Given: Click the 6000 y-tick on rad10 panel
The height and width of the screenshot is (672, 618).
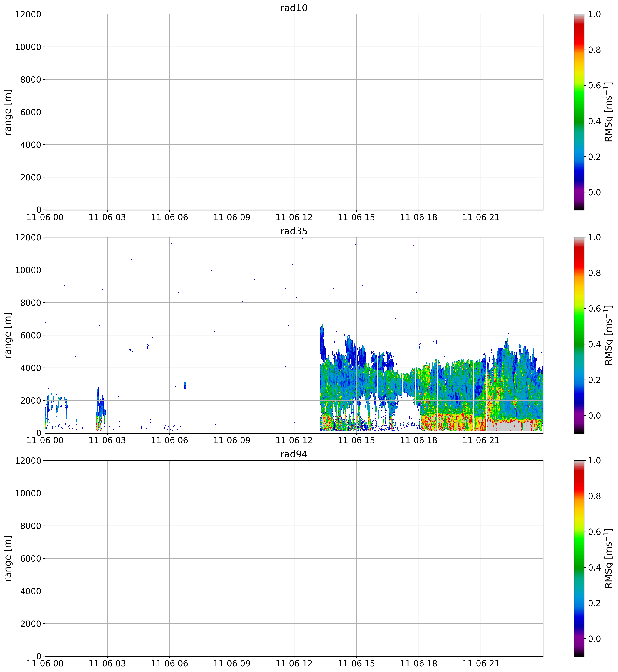Looking at the screenshot, I should point(31,112).
